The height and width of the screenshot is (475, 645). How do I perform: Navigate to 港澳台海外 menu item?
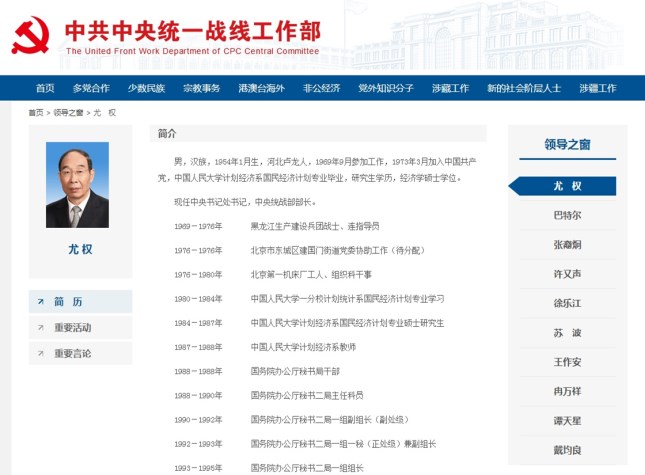pyautogui.click(x=261, y=88)
